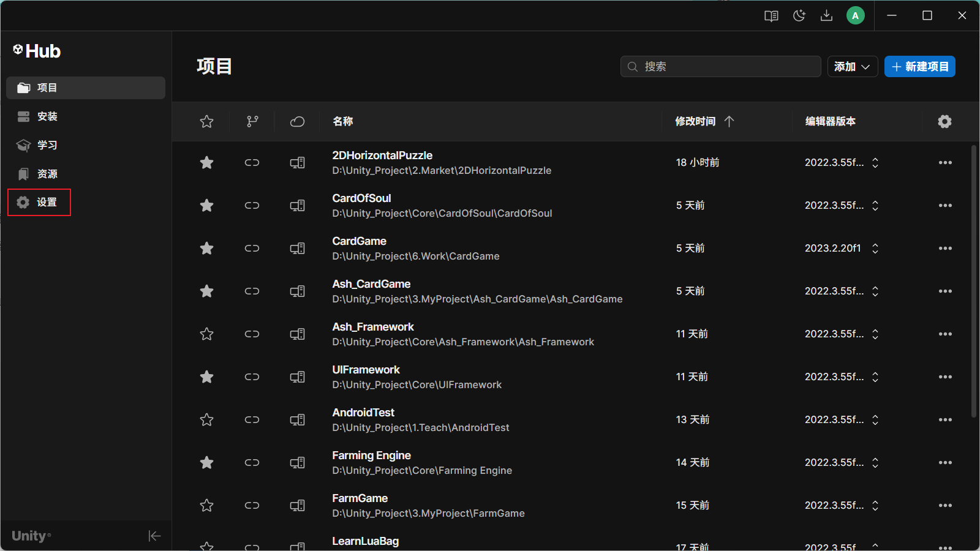Expand the 添加 (Add) dropdown

tap(853, 67)
